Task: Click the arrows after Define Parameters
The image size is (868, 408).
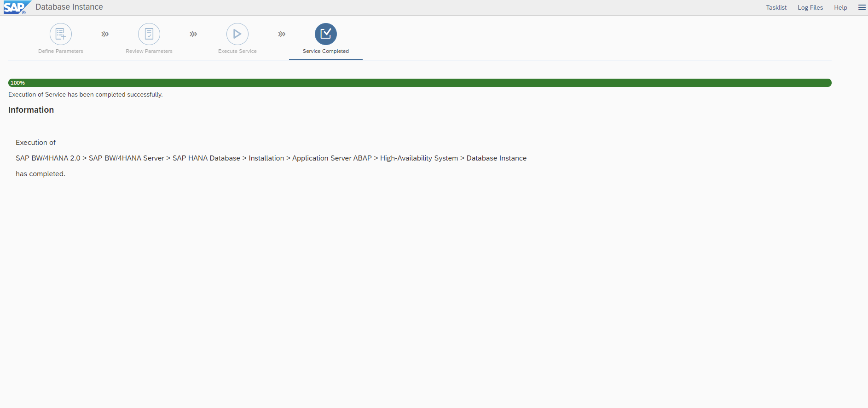Action: tap(105, 34)
